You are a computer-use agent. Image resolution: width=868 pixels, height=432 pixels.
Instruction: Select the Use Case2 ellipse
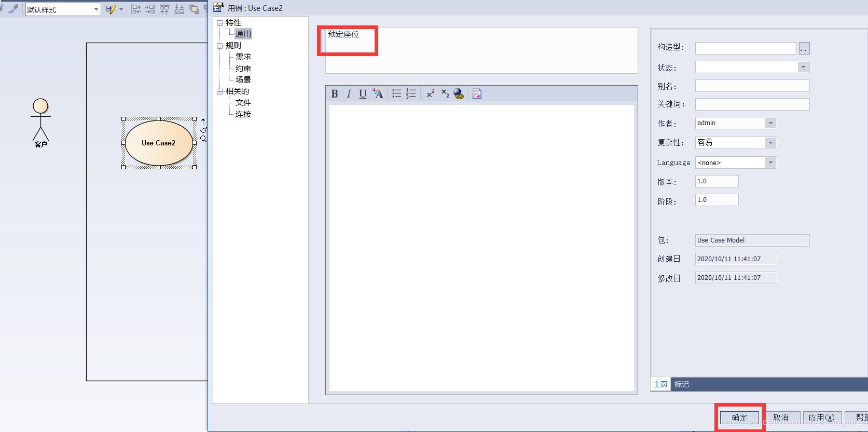pyautogui.click(x=159, y=143)
